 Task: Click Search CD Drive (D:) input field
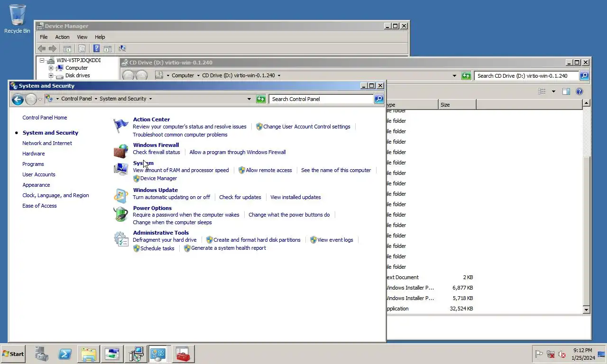pyautogui.click(x=526, y=76)
